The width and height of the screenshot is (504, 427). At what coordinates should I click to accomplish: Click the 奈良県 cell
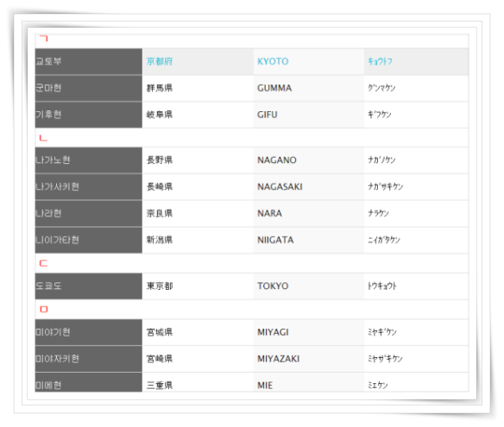coord(198,213)
